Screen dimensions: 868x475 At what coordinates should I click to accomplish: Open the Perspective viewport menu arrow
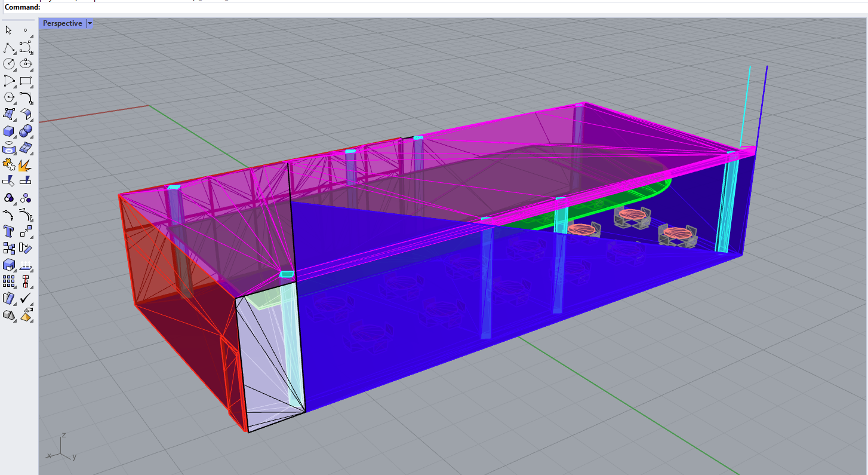pos(90,23)
